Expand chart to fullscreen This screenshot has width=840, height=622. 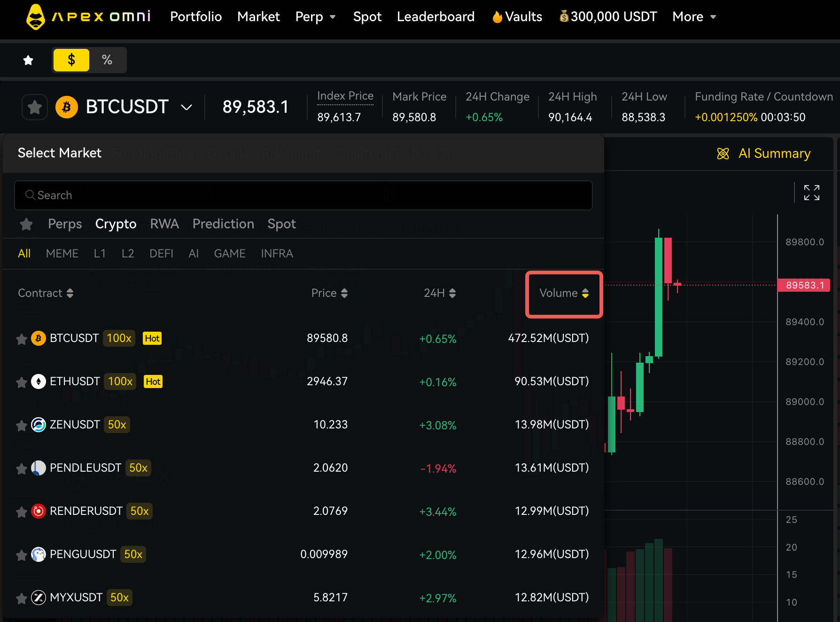[x=811, y=193]
